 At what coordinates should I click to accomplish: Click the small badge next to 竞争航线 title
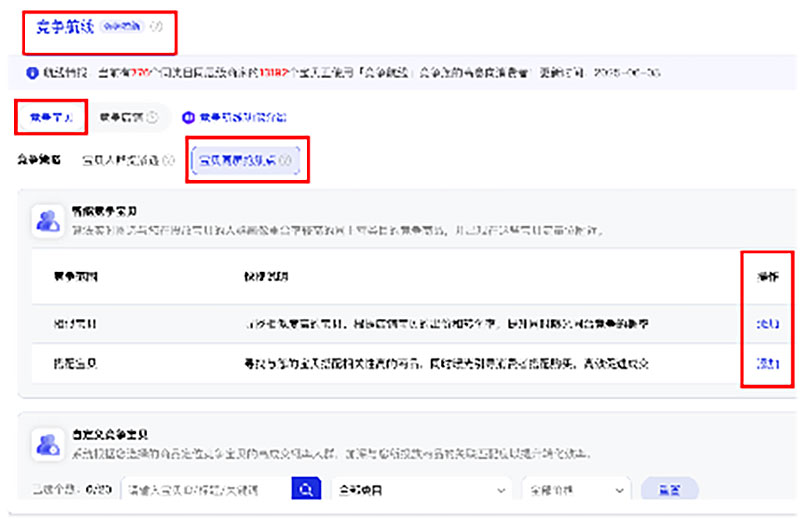122,26
